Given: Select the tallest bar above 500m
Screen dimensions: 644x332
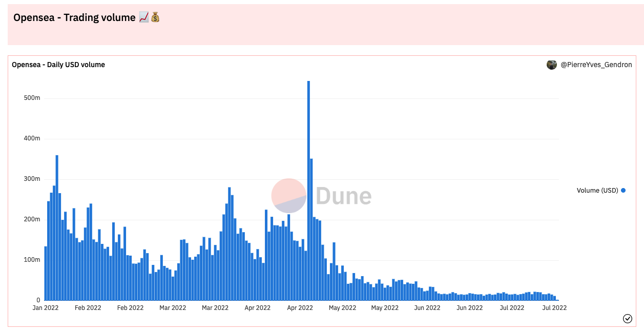Looking at the screenshot, I should point(308,190).
